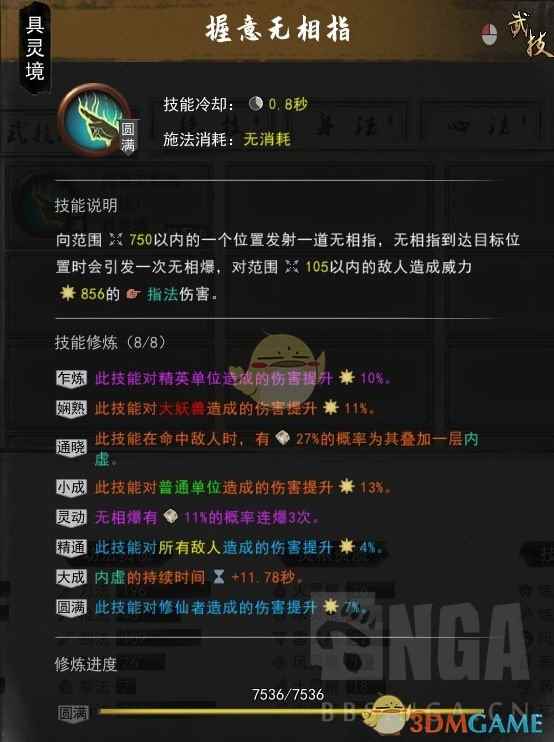554x742 pixels.
Task: Click the dice icon before 27%
Action: tap(282, 438)
